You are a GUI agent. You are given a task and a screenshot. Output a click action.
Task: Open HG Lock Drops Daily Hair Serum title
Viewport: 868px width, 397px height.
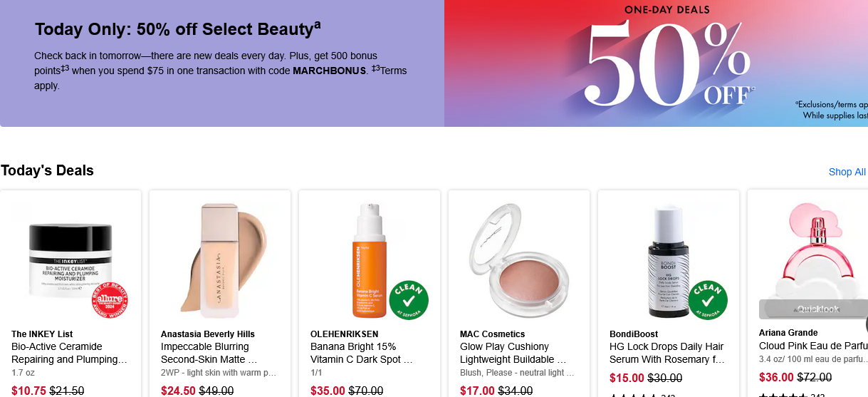pos(666,353)
